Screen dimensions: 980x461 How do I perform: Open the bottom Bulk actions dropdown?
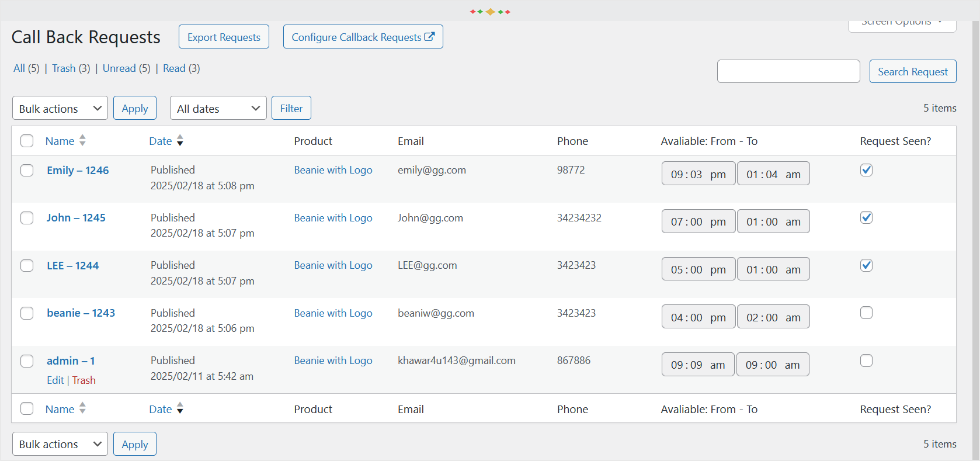click(x=60, y=444)
